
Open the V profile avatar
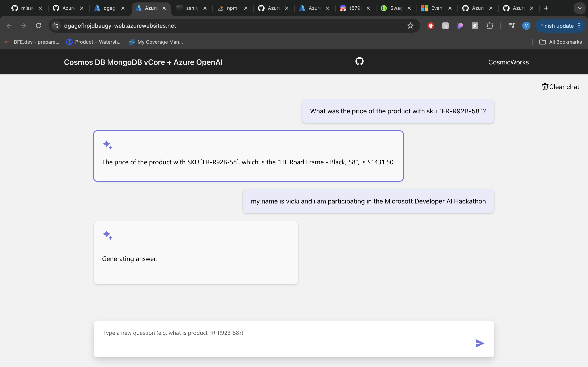[526, 26]
